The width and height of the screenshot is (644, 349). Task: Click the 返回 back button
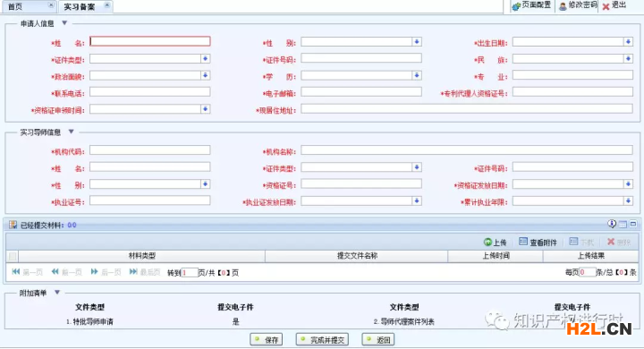[377, 339]
